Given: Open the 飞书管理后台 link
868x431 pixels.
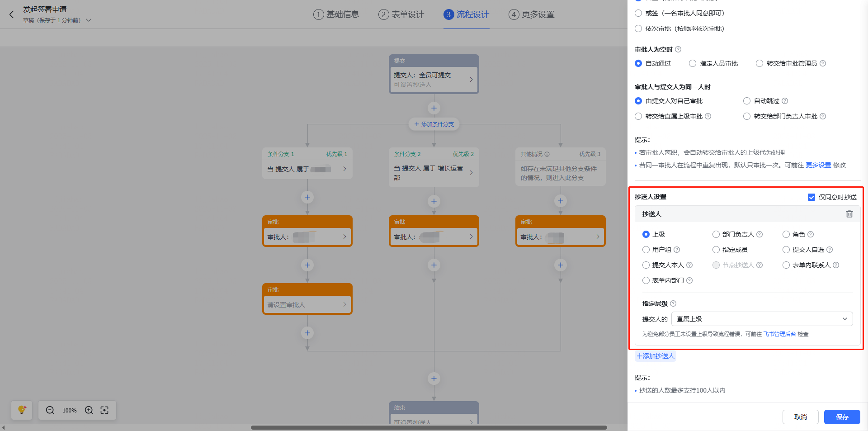Looking at the screenshot, I should click(780, 334).
